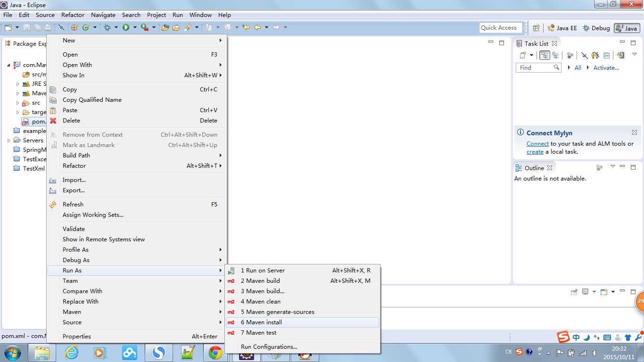Open the Debug toolbar dropdown arrow

pos(116,27)
